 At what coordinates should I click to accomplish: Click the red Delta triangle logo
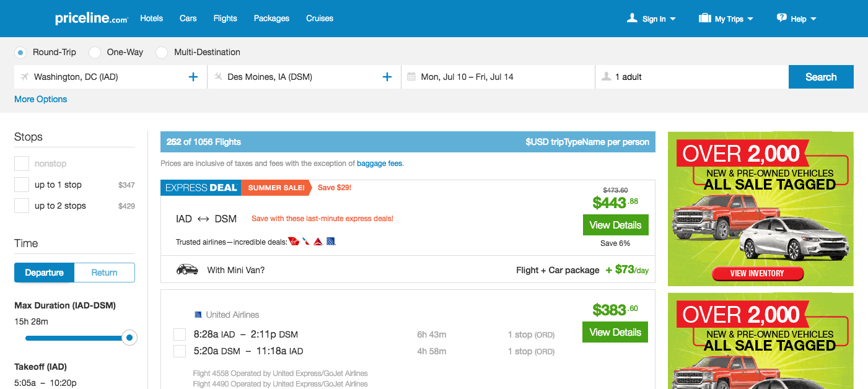(x=318, y=241)
